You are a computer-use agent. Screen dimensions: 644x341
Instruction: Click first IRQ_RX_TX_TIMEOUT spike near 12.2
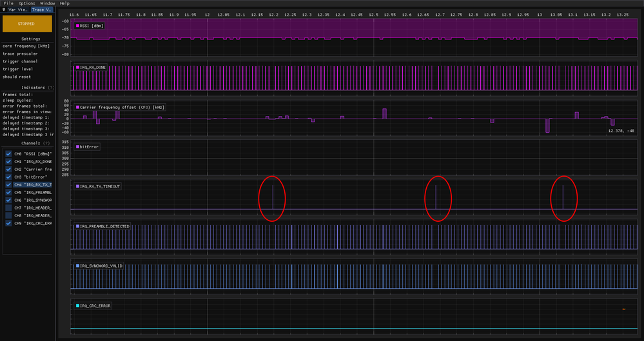pos(273,197)
